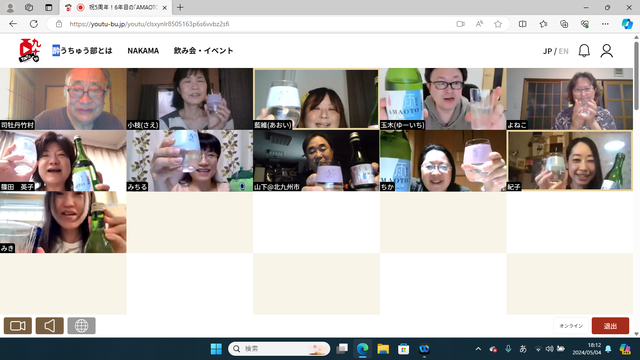The height and width of the screenshot is (360, 640).
Task: Open the Webex app on the taskbar
Action: (424, 349)
